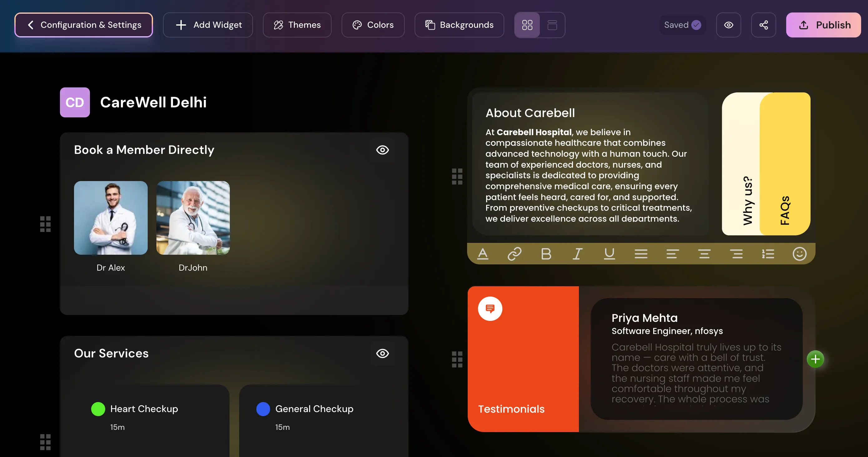Image resolution: width=868 pixels, height=457 pixels.
Task: Click the share icon button
Action: pos(763,25)
